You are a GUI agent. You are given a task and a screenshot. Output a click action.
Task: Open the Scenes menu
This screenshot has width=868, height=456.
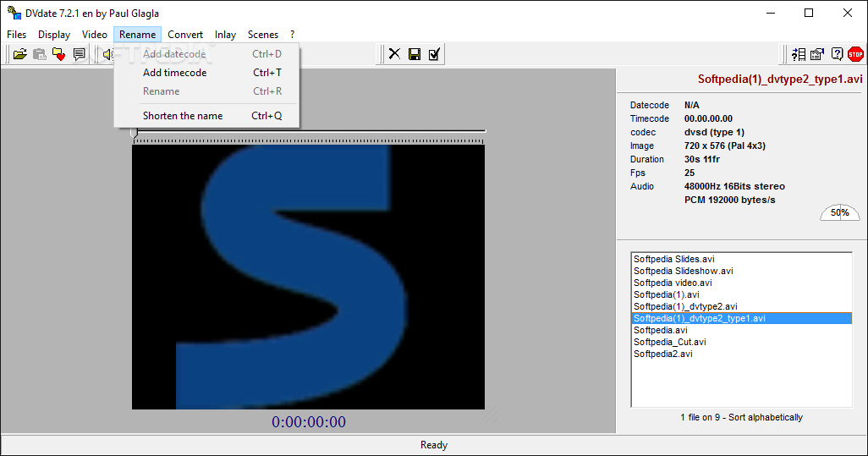point(263,35)
